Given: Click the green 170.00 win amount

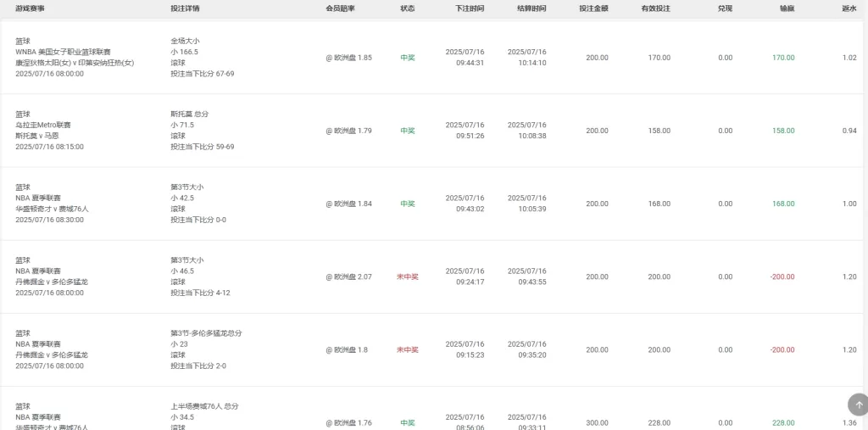Looking at the screenshot, I should click(783, 58).
